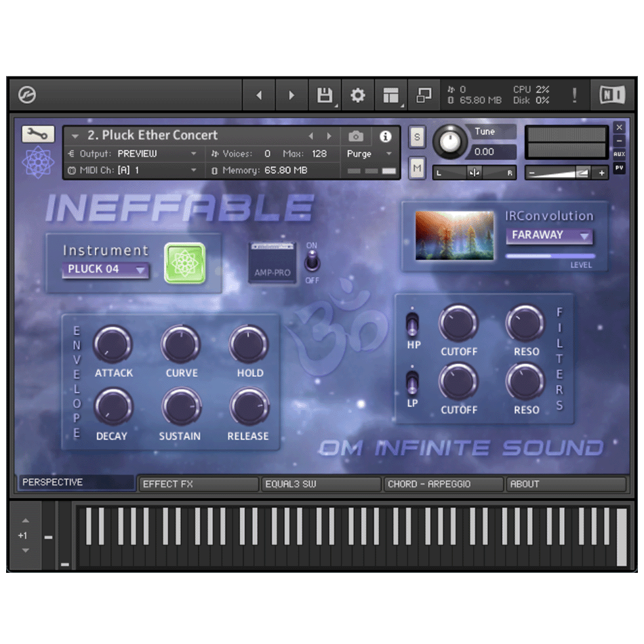Remove the instrument with the X button
The height and width of the screenshot is (644, 644).
coord(619,127)
